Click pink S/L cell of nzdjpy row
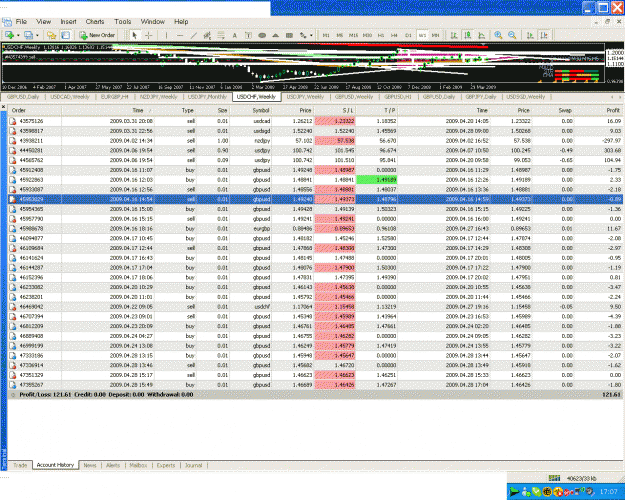Image resolution: width=625 pixels, height=500 pixels. pyautogui.click(x=335, y=140)
